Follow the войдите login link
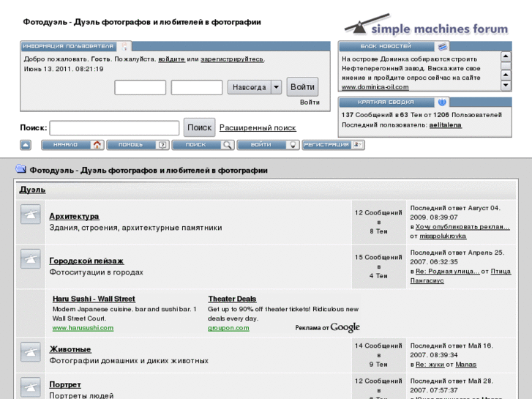The width and height of the screenshot is (532, 399). click(x=172, y=59)
